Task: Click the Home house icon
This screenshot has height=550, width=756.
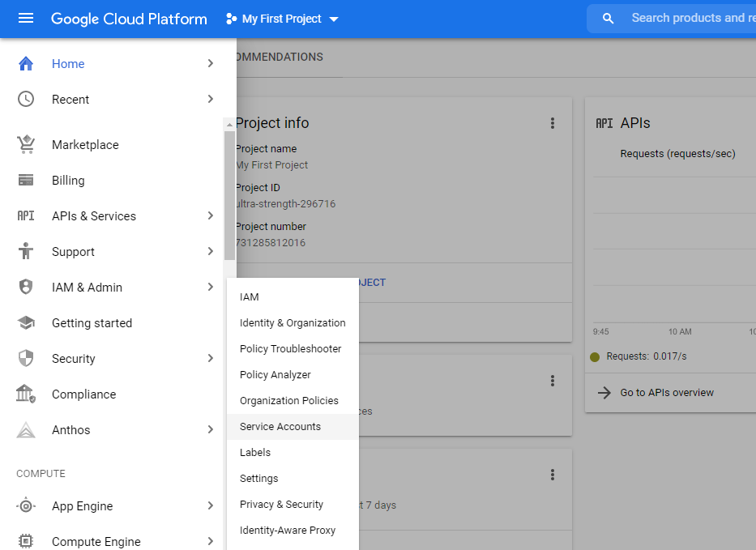Action: coord(26,64)
